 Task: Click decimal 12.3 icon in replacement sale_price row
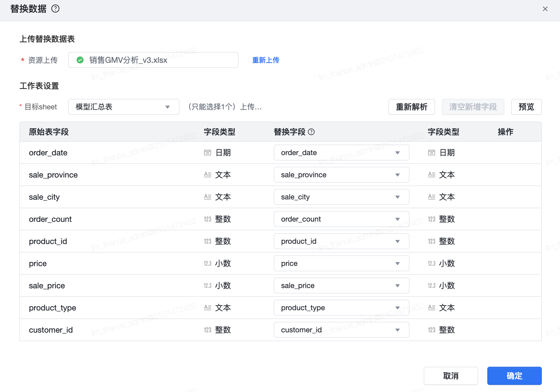point(432,285)
